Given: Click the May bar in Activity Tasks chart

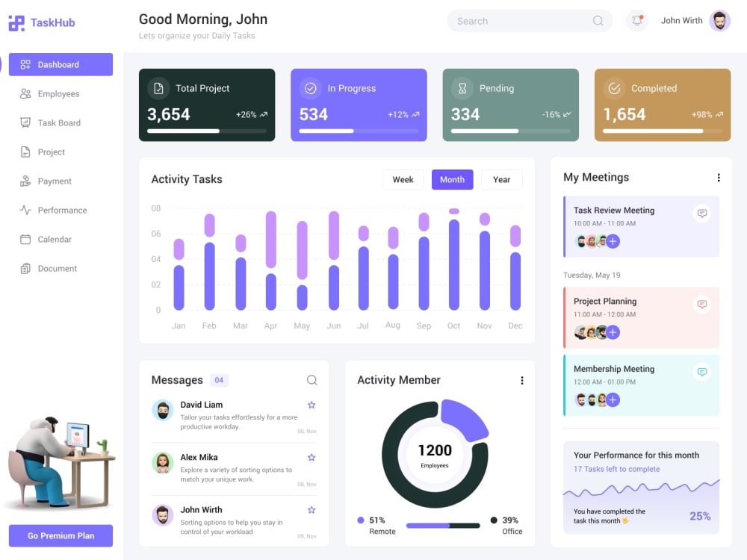Looking at the screenshot, I should [x=302, y=266].
